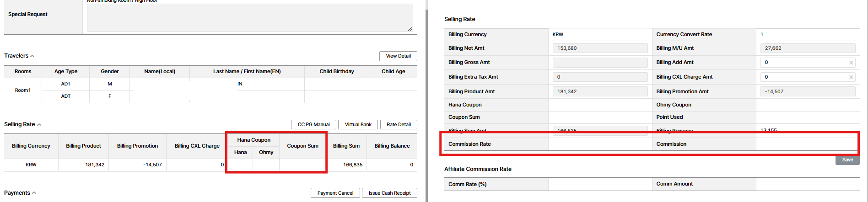
Task: Focus the Billing Gross Amt field
Action: coord(600,63)
